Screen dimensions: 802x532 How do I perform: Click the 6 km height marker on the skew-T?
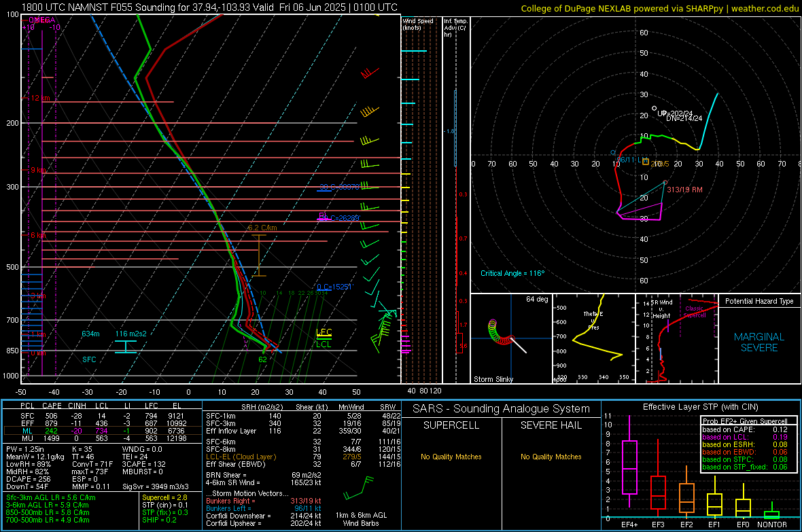click(x=38, y=235)
